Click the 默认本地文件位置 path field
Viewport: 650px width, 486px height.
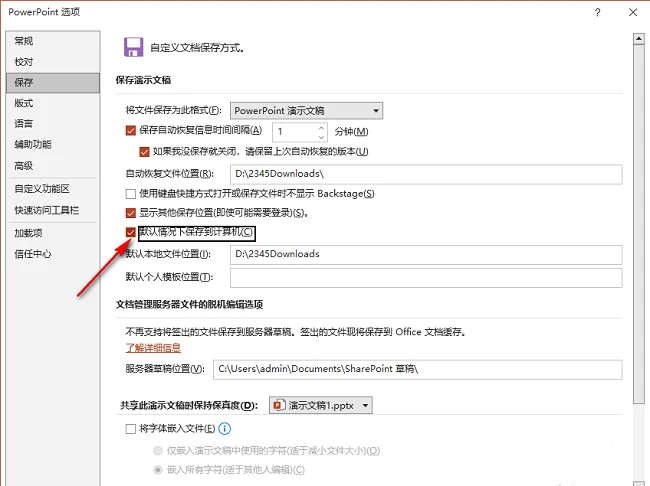coord(426,254)
